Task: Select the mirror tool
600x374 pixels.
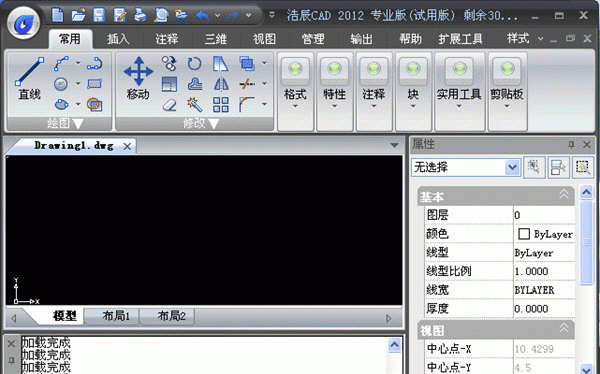Action: [x=221, y=84]
